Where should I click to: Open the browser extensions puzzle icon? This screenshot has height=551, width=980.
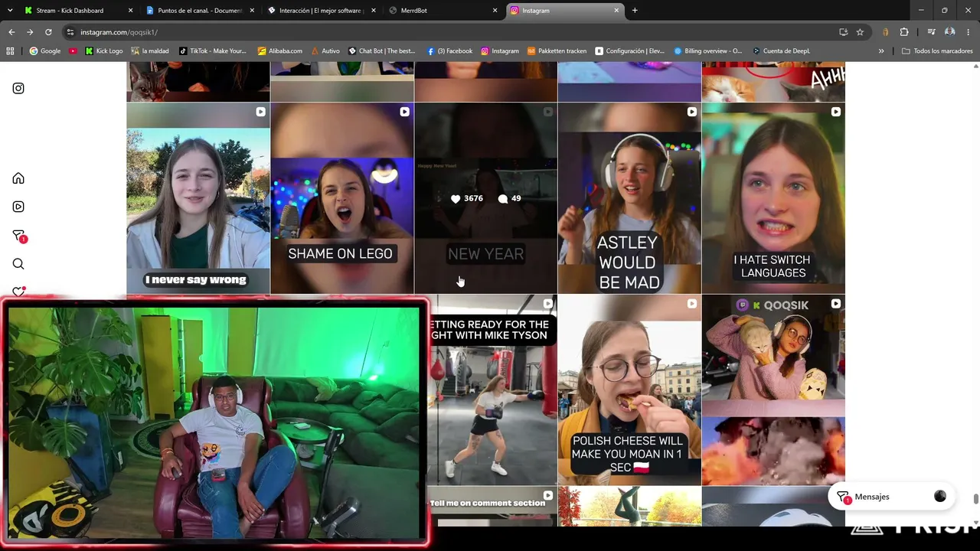(x=904, y=32)
